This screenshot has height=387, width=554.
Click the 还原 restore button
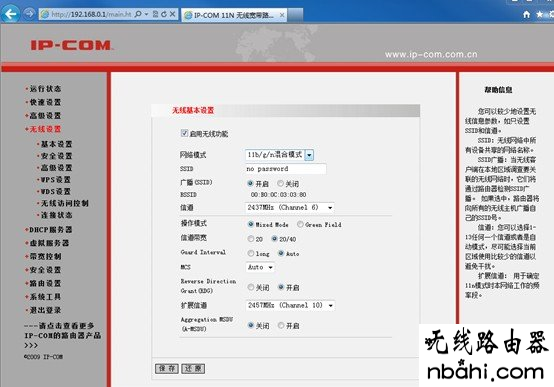pyautogui.click(x=193, y=369)
